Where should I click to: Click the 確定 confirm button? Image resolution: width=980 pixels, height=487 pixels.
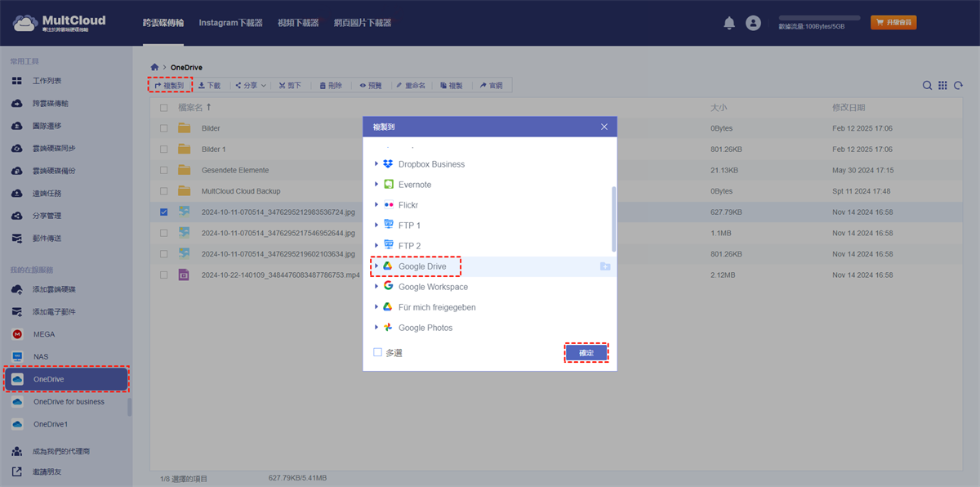click(586, 352)
